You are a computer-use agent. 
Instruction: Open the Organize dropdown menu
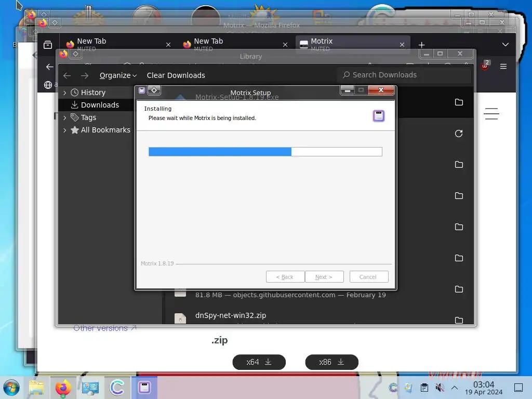(x=118, y=75)
